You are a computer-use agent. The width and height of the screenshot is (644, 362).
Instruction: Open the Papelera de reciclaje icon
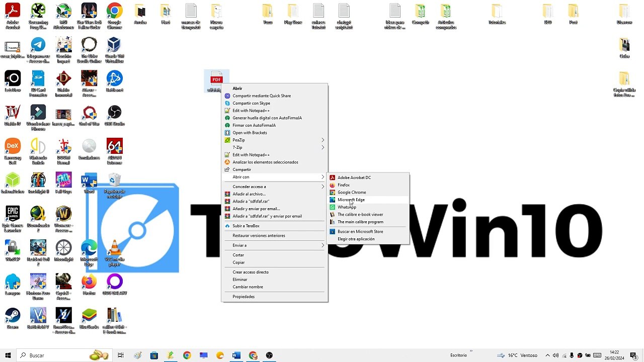(x=115, y=185)
